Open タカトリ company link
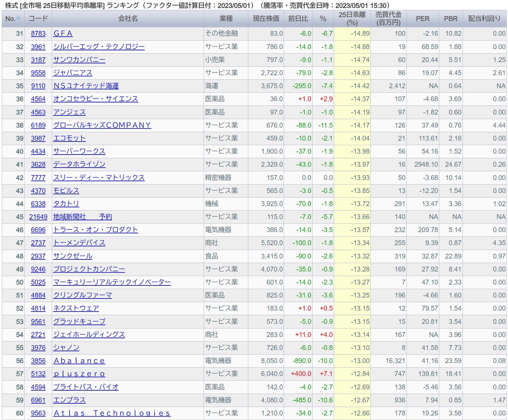 click(66, 204)
